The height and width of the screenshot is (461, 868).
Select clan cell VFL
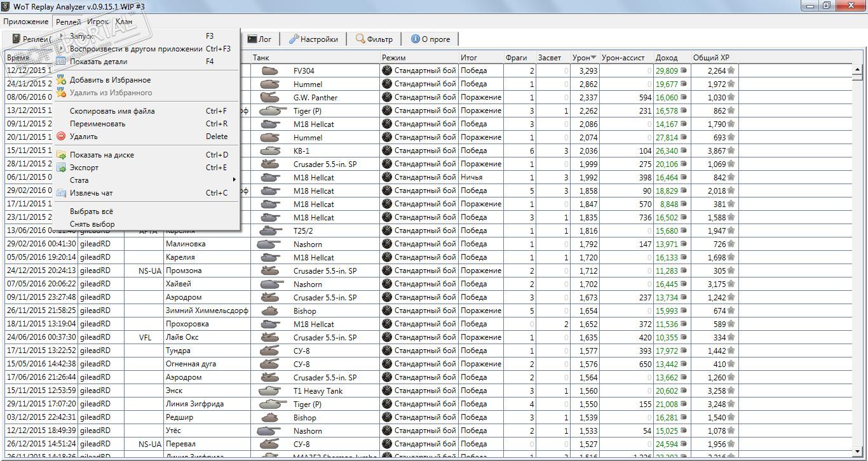point(145,337)
